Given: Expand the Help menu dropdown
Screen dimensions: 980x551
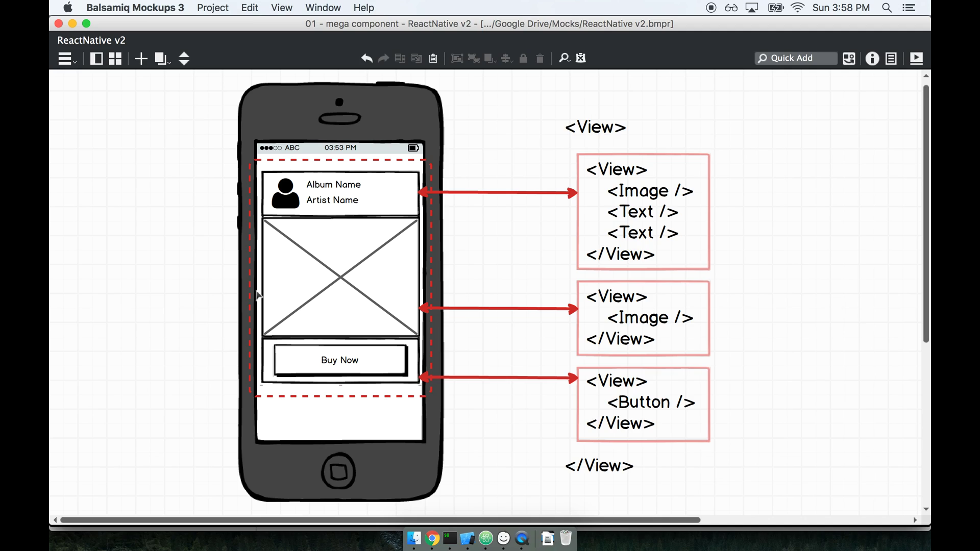Looking at the screenshot, I should [363, 8].
